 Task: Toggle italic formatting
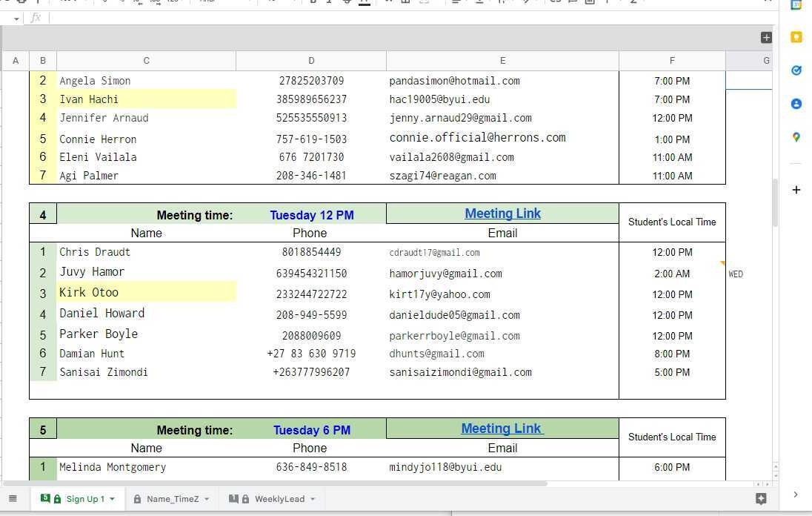(x=330, y=2)
